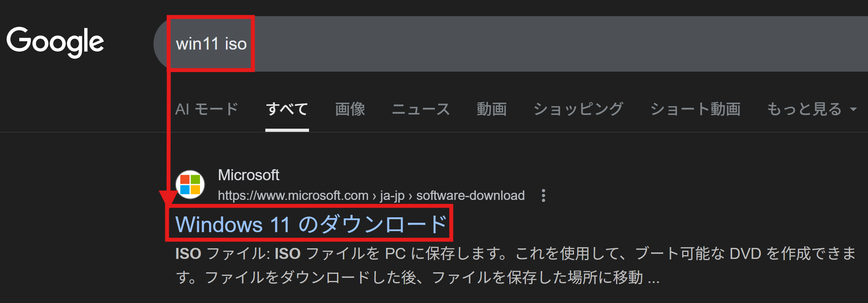Viewport: 868px width, 303px height.
Task: Click the https://www.microsoft.com URL text
Action: click(x=293, y=196)
